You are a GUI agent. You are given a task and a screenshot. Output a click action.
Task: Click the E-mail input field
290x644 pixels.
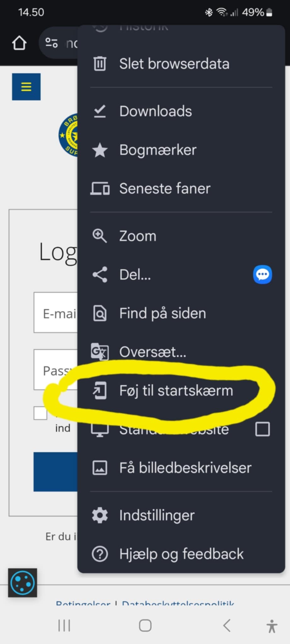pos(56,313)
